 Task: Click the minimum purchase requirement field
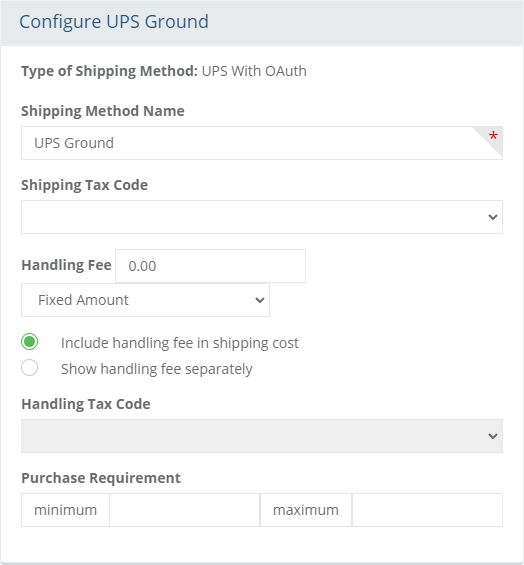pyautogui.click(x=185, y=510)
